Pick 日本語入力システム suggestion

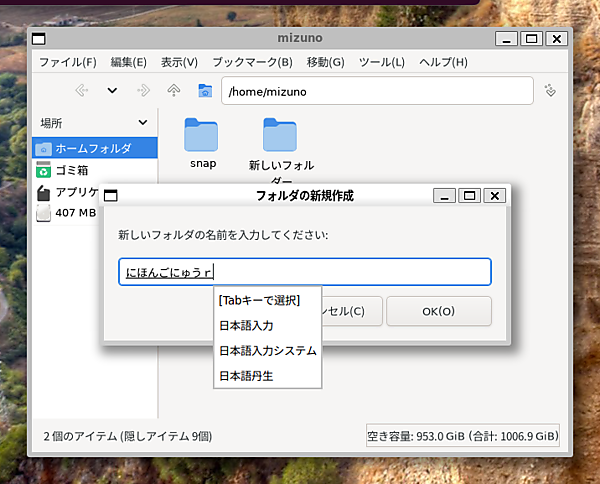click(267, 351)
